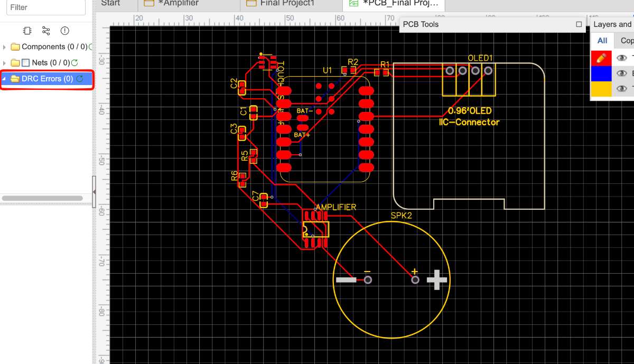The width and height of the screenshot is (634, 364).
Task: Click the large minus silkscreen mark of SPK2
Action: (x=346, y=279)
